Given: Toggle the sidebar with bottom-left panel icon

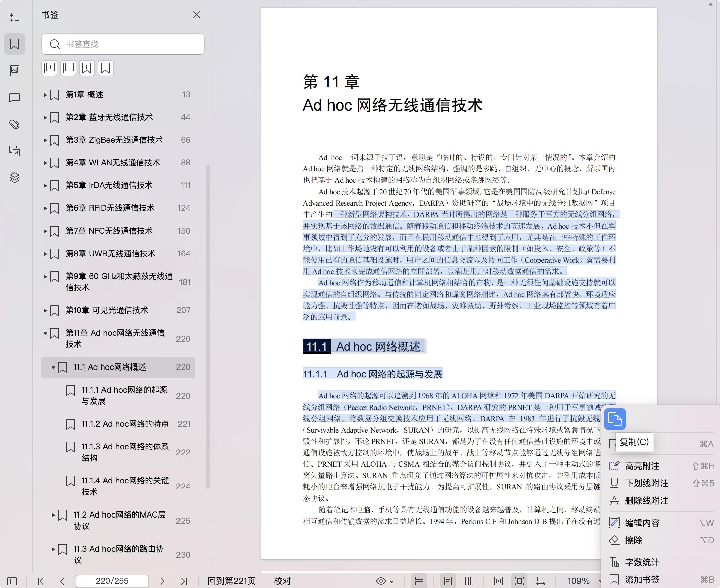Looking at the screenshot, I should (12, 581).
